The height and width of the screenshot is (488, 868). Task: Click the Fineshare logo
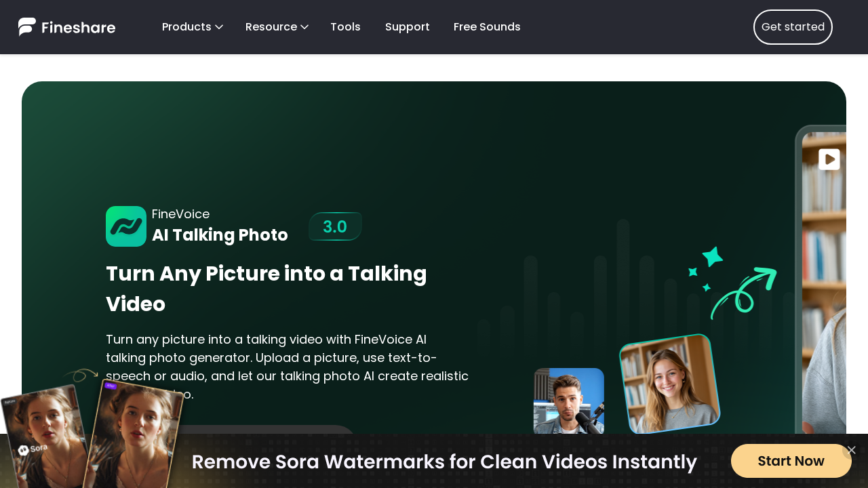click(x=66, y=26)
